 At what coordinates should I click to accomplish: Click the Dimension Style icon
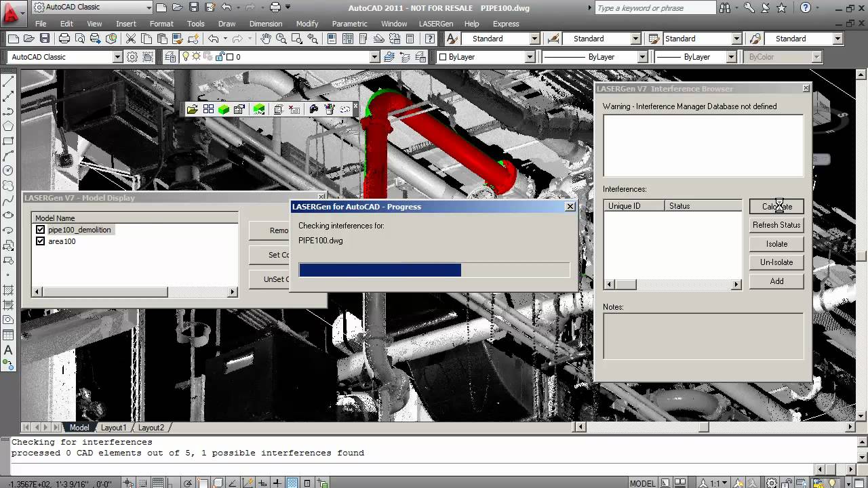point(553,39)
